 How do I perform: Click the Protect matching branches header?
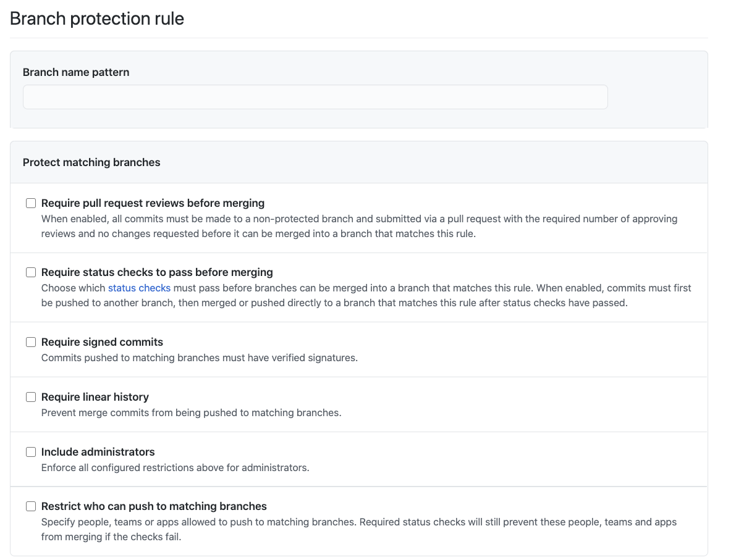click(x=91, y=162)
